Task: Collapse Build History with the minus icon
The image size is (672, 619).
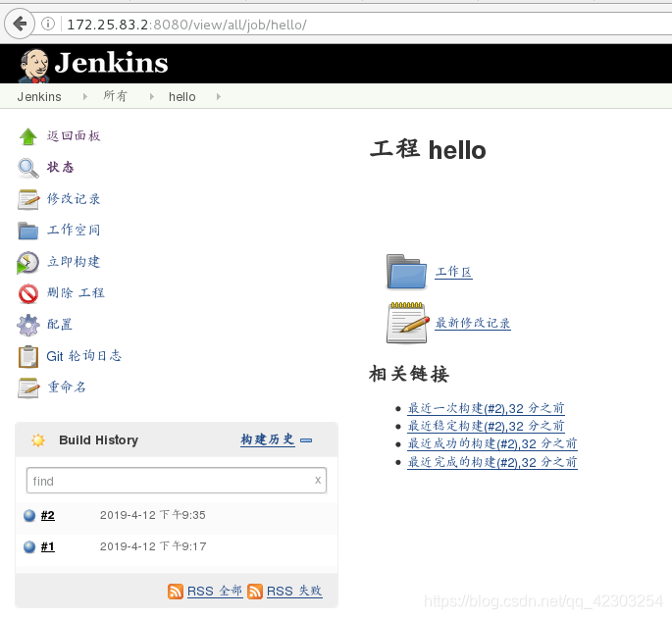Action: 306,440
